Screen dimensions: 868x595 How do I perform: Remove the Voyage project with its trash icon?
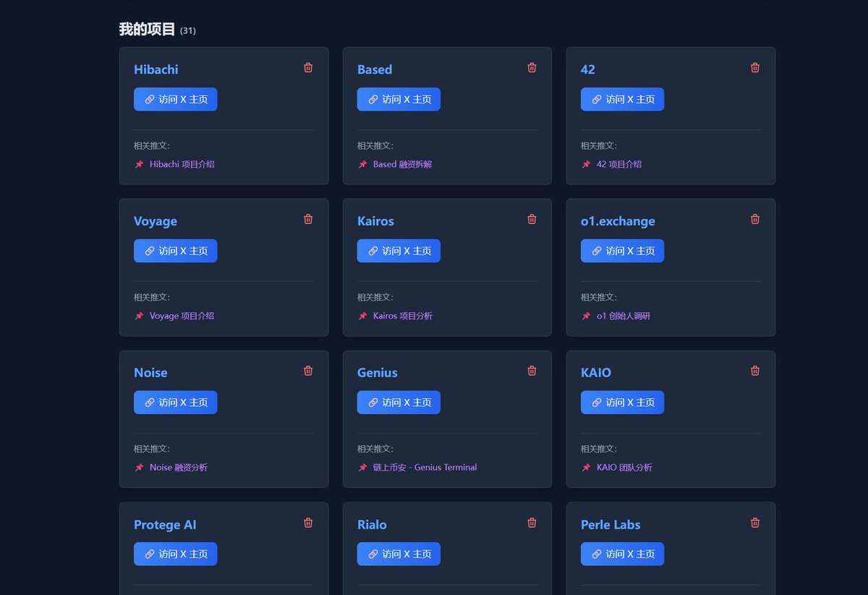308,219
